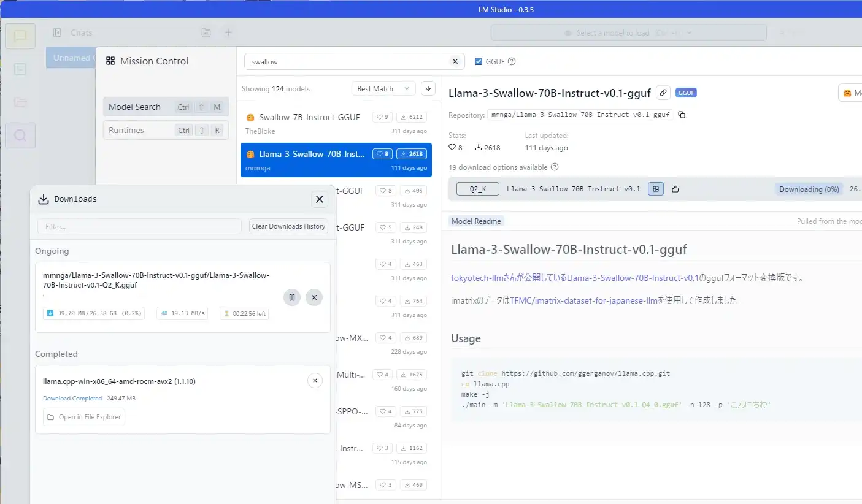This screenshot has width=862, height=504.
Task: Open the Select a model to load dropdown
Action: pyautogui.click(x=628, y=33)
